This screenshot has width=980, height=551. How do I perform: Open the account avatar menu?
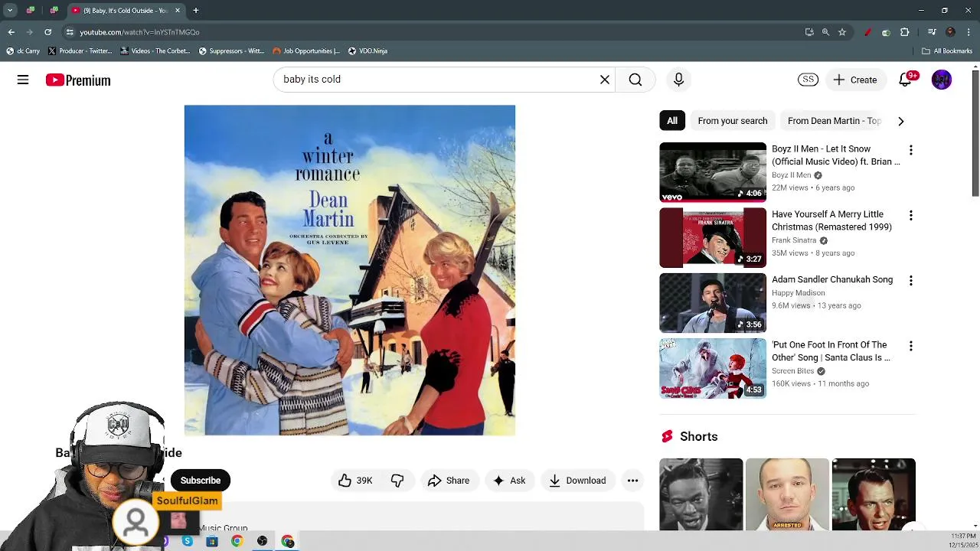click(x=942, y=80)
